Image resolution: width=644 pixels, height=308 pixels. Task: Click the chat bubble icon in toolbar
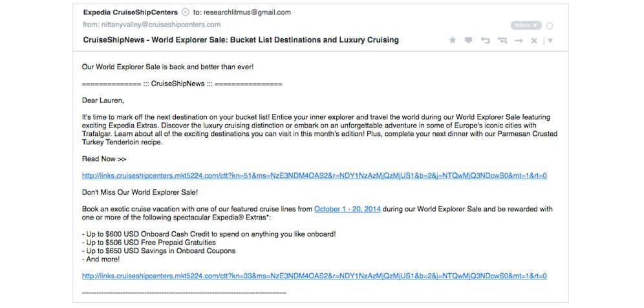[x=469, y=40]
